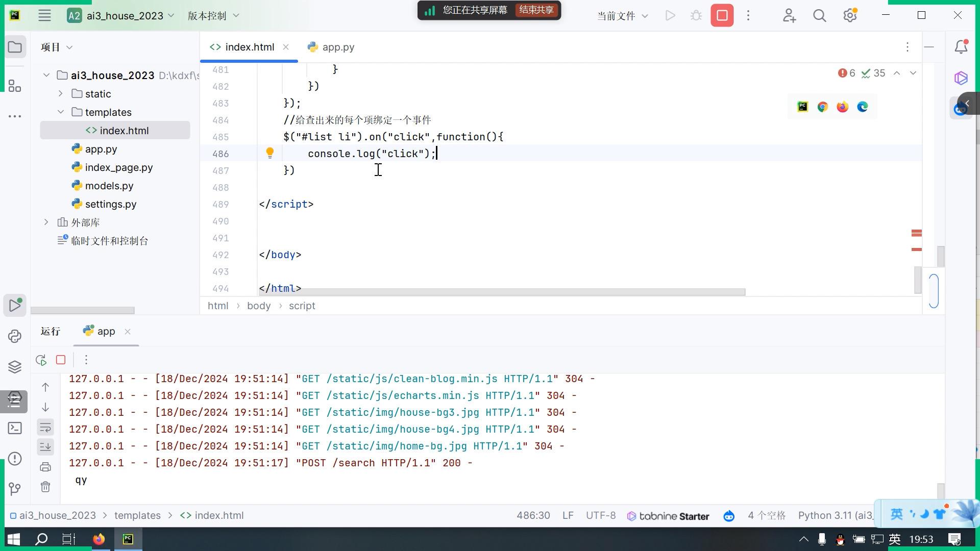Open the main hamburger menu
Screen dimensions: 980x551
[44, 15]
